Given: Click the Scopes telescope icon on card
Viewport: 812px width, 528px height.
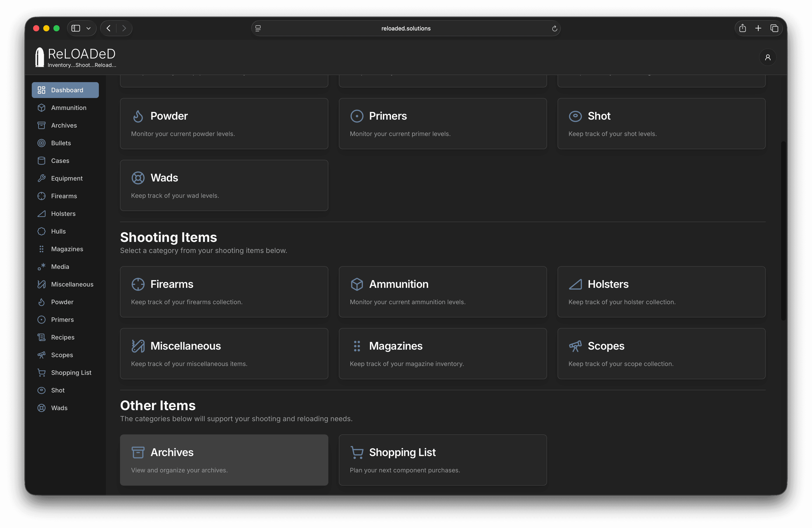Looking at the screenshot, I should [x=575, y=346].
